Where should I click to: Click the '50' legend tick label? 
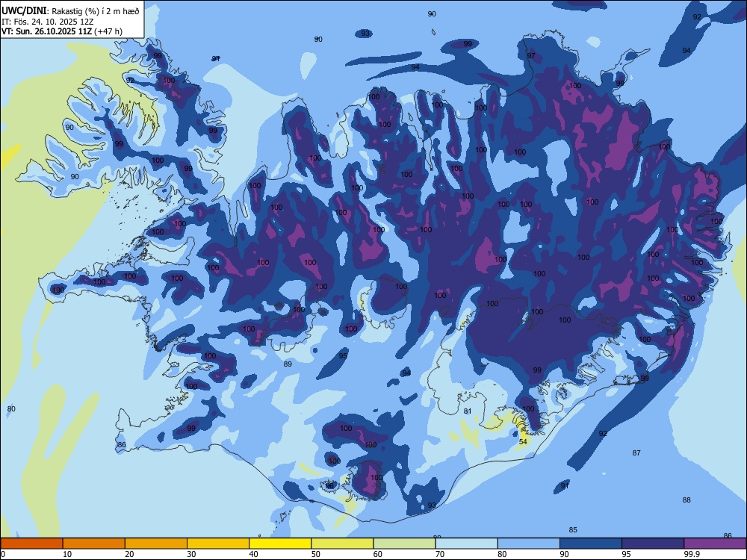click(315, 554)
